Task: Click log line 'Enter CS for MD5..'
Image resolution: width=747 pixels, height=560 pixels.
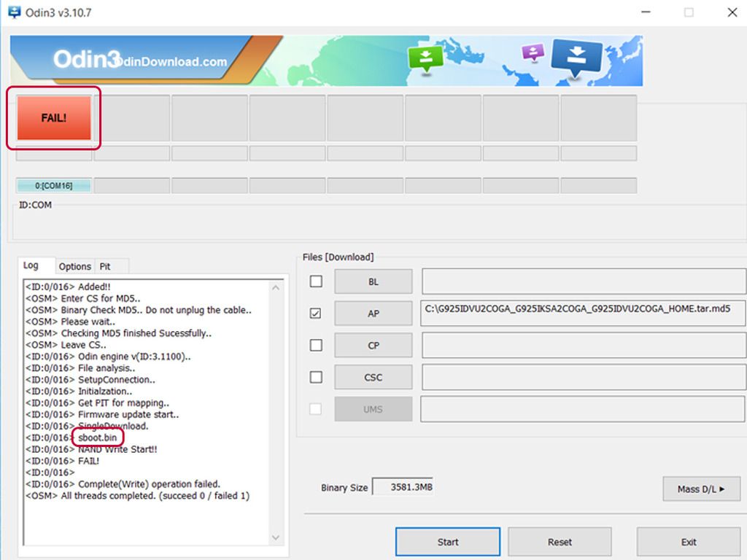Action: [101, 298]
